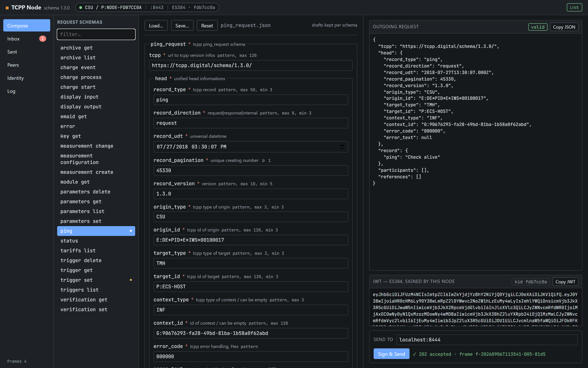588x368 pixels.
Task: Click the origin_id input field
Action: (x=251, y=240)
